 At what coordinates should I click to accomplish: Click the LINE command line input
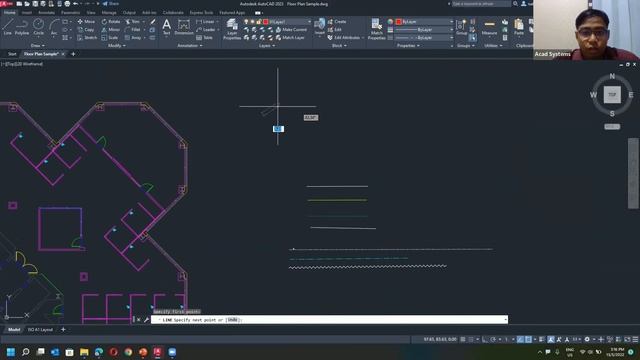click(329, 320)
